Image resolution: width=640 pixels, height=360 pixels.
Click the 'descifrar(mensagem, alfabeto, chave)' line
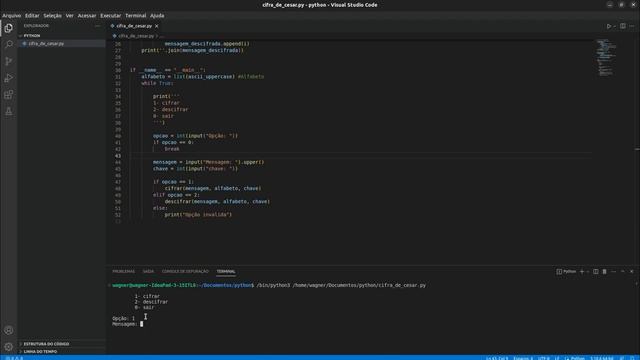[217, 202]
